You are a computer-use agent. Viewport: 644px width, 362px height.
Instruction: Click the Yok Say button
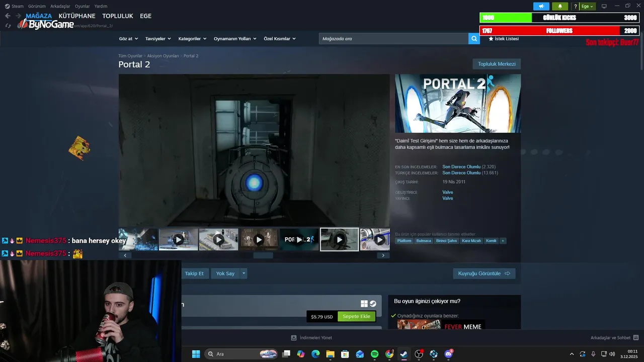[225, 274]
